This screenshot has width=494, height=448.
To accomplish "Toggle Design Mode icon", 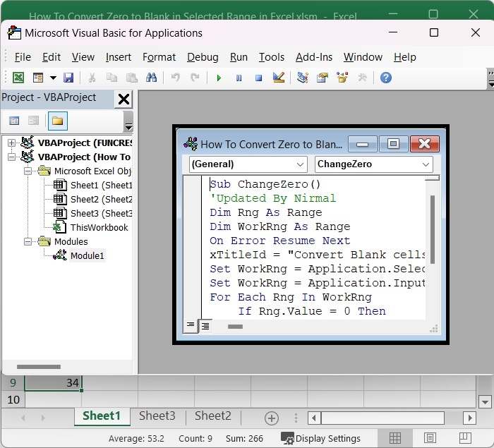I will point(278,78).
